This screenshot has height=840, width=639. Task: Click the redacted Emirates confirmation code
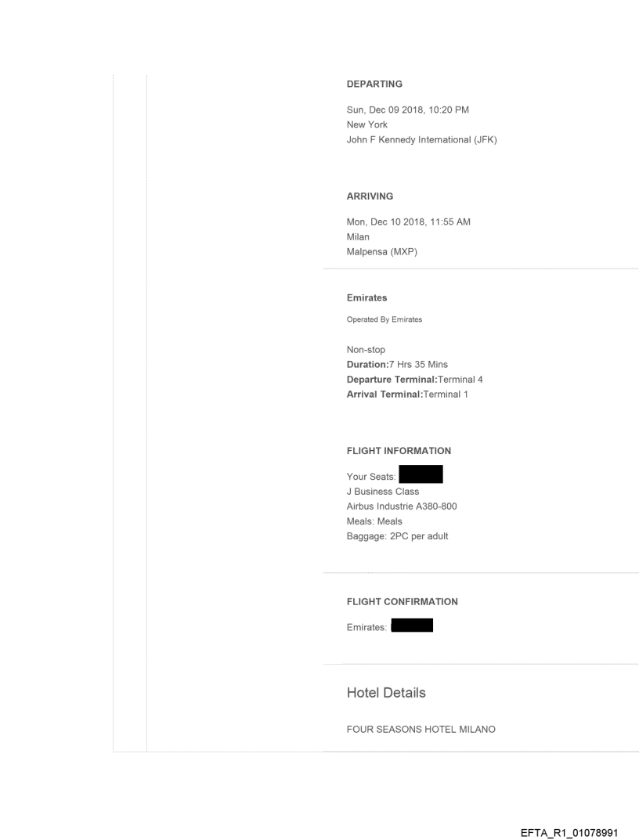coord(411,625)
